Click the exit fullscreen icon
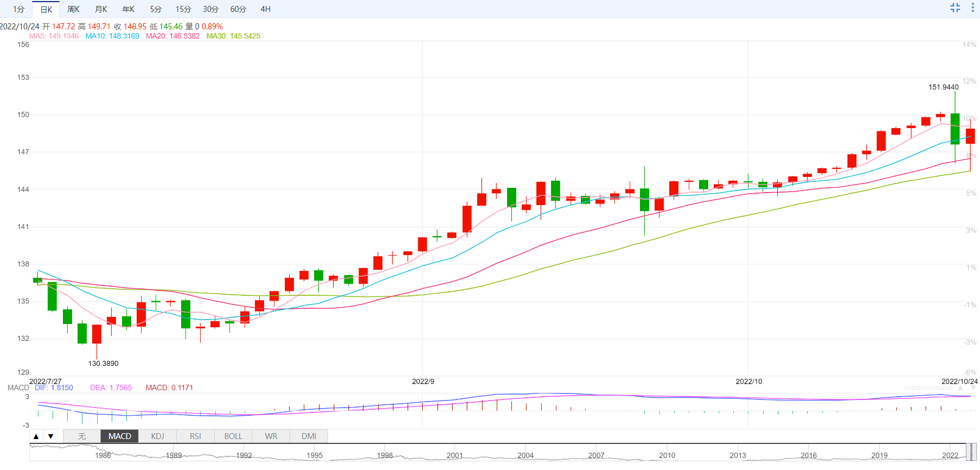The width and height of the screenshot is (980, 470). click(x=955, y=8)
